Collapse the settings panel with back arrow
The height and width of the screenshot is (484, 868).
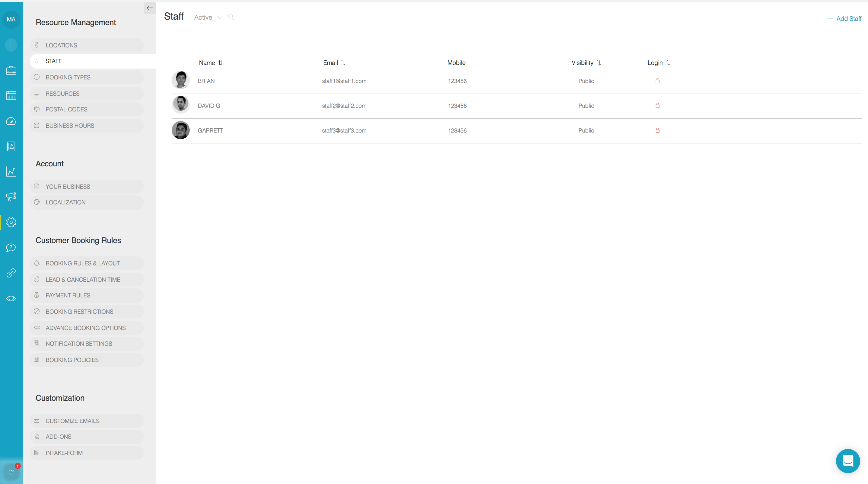tap(150, 8)
